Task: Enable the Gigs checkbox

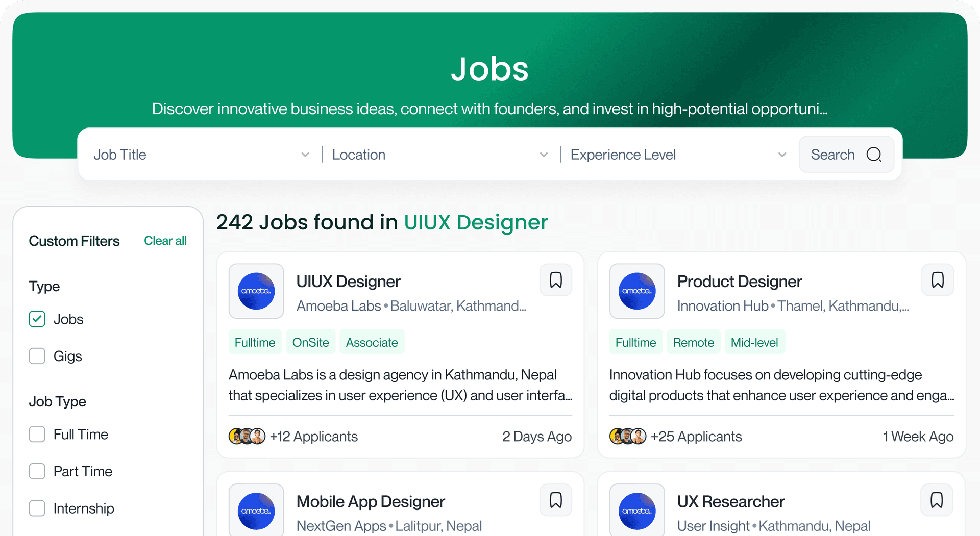Action: tap(37, 356)
